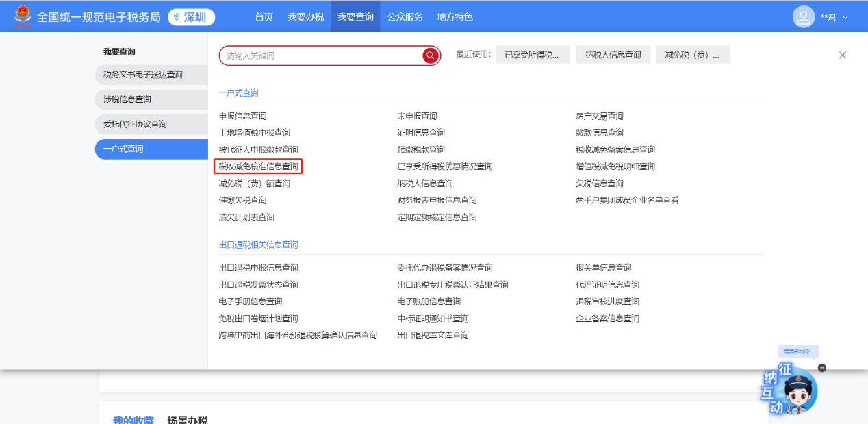Dismiss the assistant via minus icon
This screenshot has height=424, width=868.
[822, 368]
